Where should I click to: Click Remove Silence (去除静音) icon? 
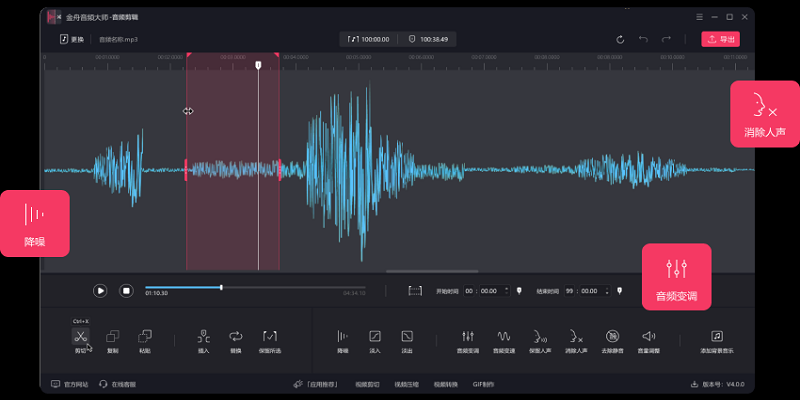coord(612,337)
